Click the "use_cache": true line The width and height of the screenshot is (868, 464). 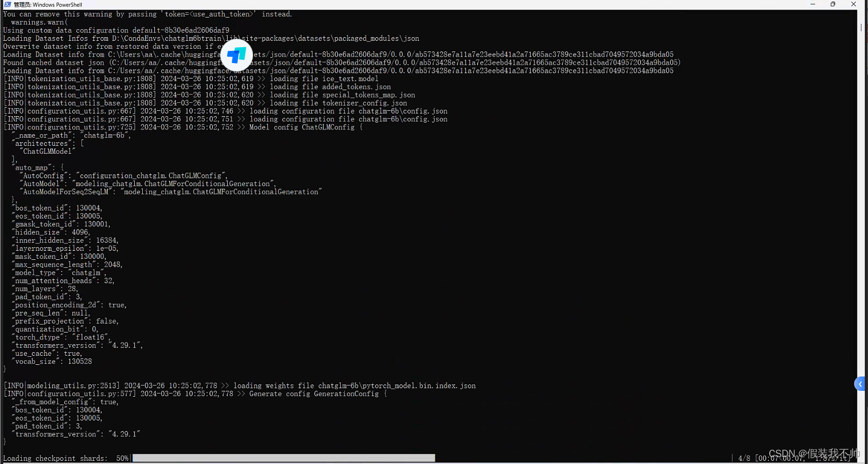[47, 354]
